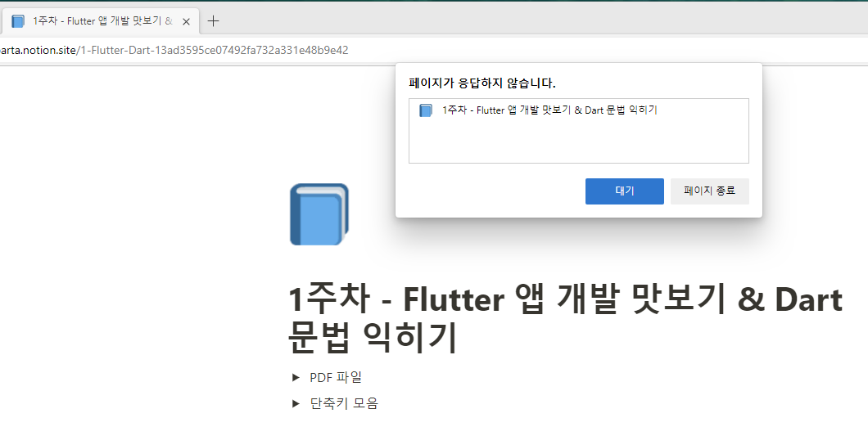Click the 페이지 종료 (Exit page) button
This screenshot has width=868, height=436.
[x=710, y=191]
